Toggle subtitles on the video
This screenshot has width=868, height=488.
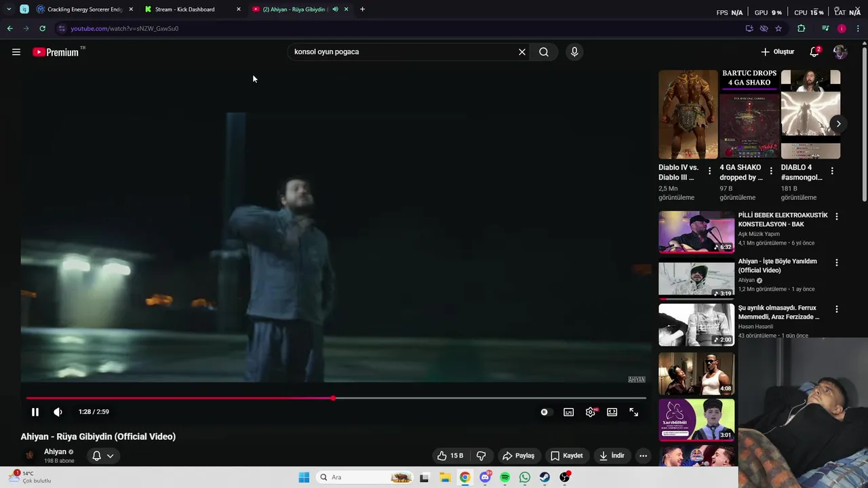[569, 412]
